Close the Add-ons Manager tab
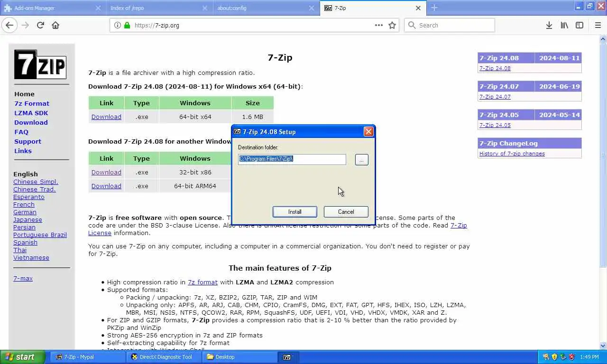This screenshot has width=607, height=364. pyautogui.click(x=98, y=8)
